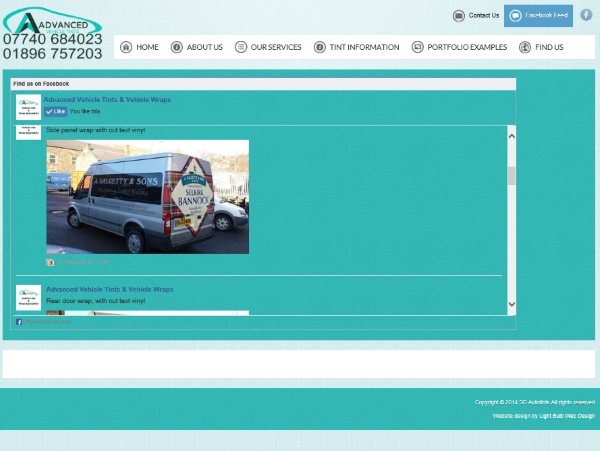Click the list icon beside OUR SERVICES
Image resolution: width=600 pixels, height=451 pixels.
[241, 47]
